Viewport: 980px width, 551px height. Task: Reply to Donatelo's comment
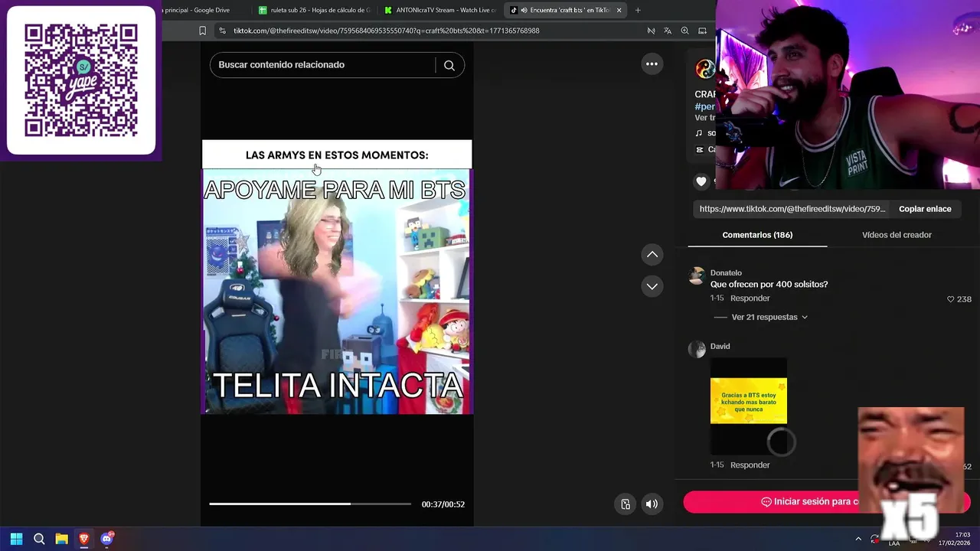pyautogui.click(x=750, y=298)
